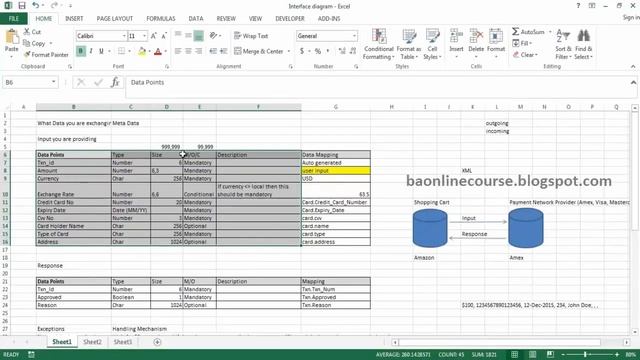Activate the Format Painter
640x360 pixels.
pos(46,54)
